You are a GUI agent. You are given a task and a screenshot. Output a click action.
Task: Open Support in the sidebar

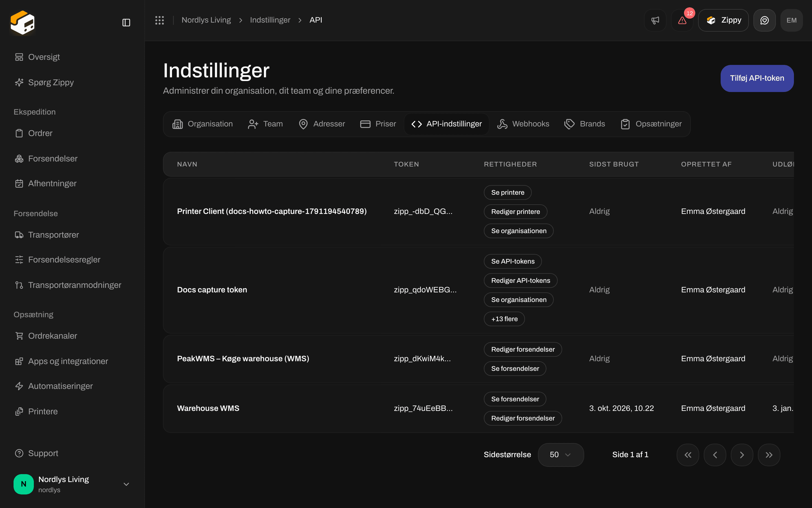pos(72,453)
